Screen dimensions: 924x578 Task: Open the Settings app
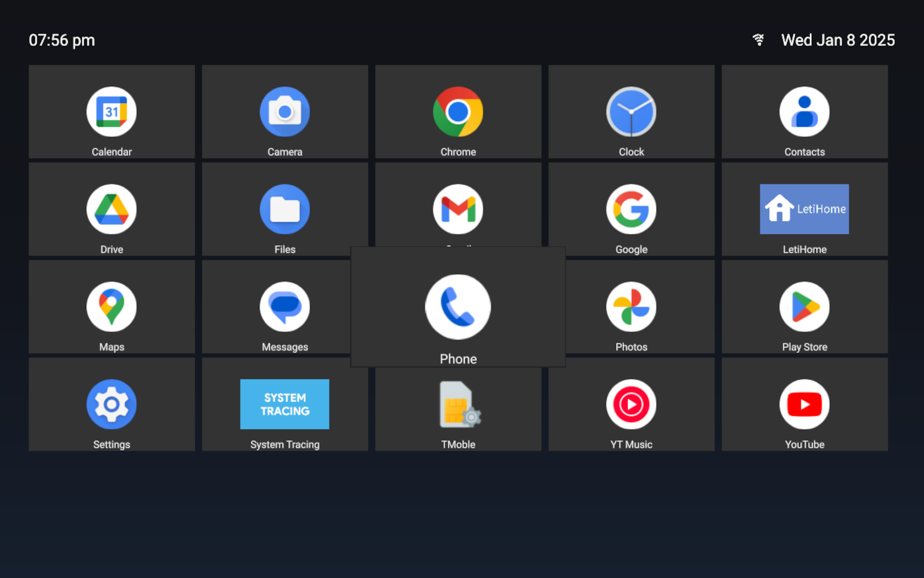111,404
